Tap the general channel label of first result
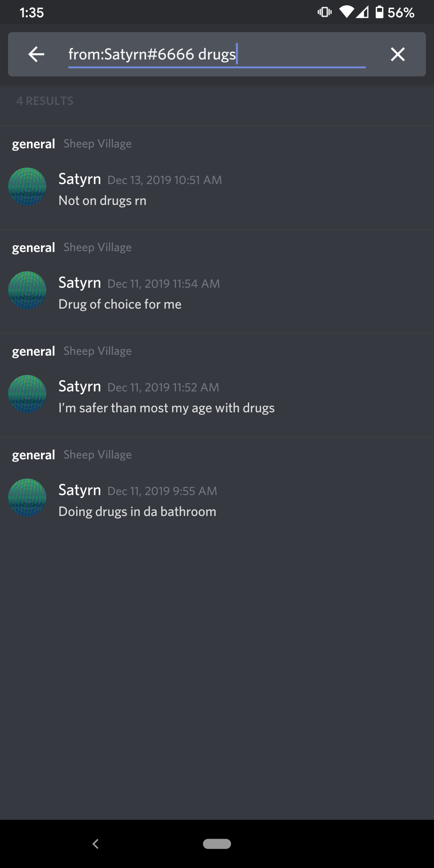 click(33, 144)
